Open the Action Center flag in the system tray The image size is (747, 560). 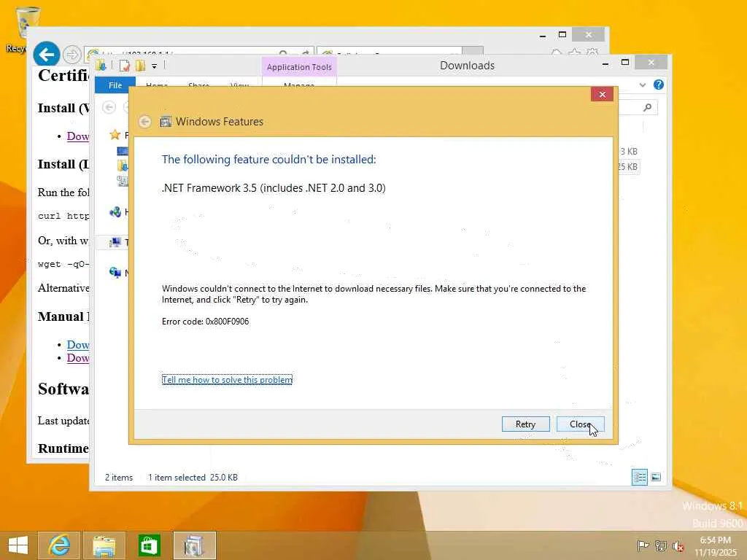pyautogui.click(x=643, y=545)
